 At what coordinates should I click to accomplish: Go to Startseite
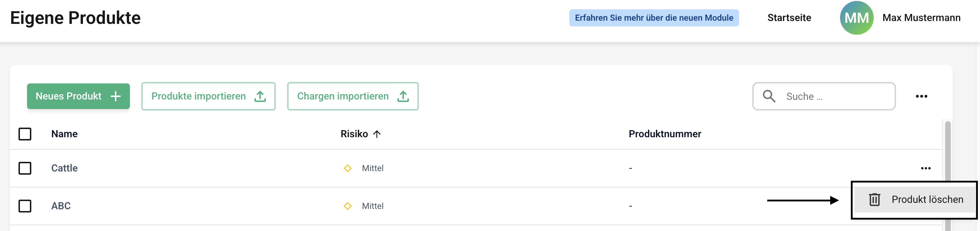pyautogui.click(x=789, y=18)
